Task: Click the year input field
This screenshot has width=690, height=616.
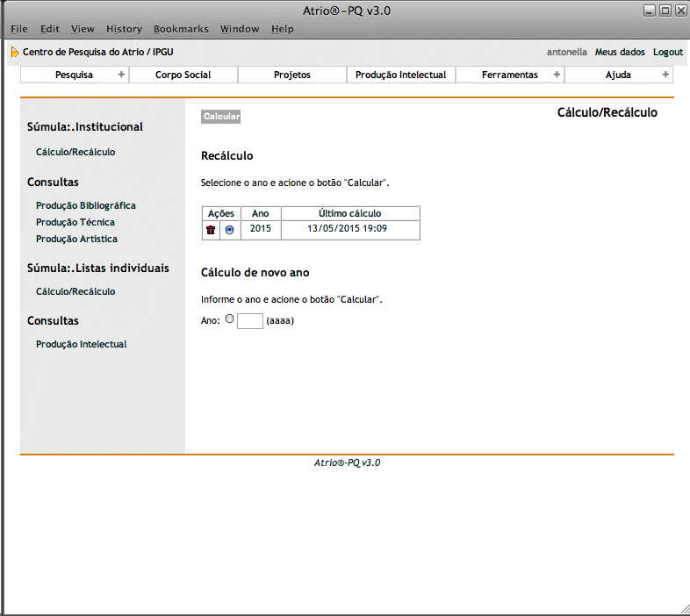Action: (250, 321)
